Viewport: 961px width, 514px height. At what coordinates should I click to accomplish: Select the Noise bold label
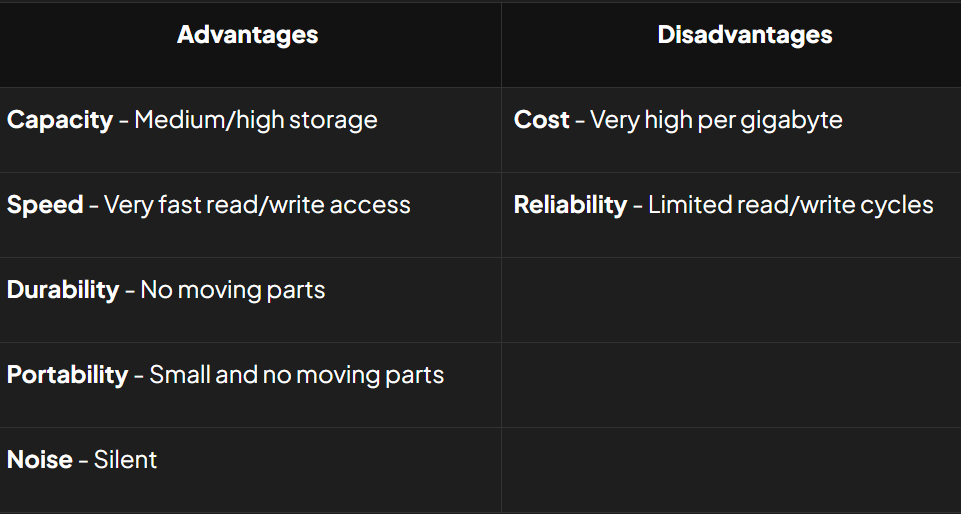coord(39,459)
